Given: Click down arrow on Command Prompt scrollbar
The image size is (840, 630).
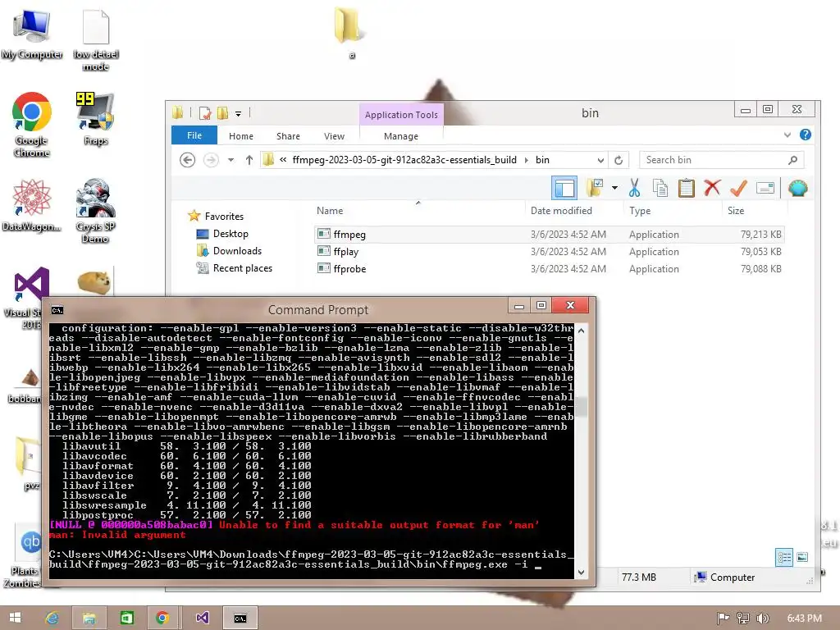Looking at the screenshot, I should click(x=581, y=572).
